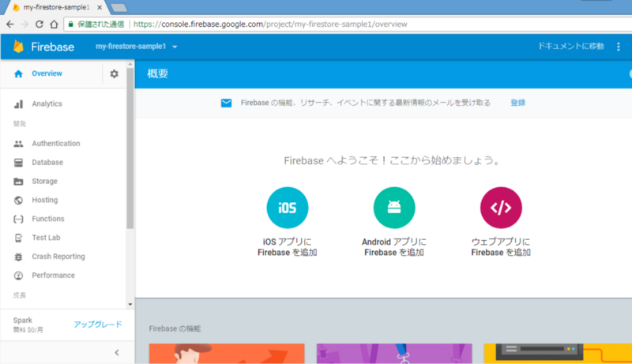Click the sidebar scroll up arrow

(130, 64)
